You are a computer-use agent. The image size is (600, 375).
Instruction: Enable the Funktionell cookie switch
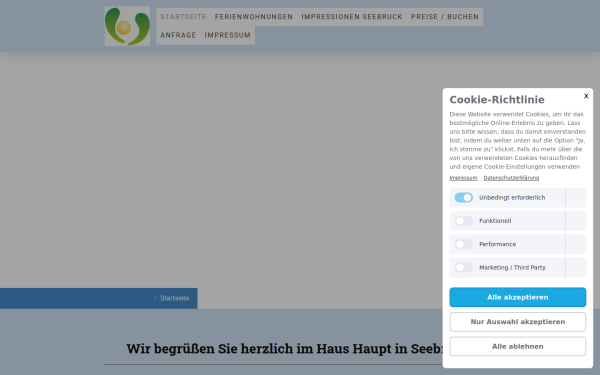click(x=463, y=221)
